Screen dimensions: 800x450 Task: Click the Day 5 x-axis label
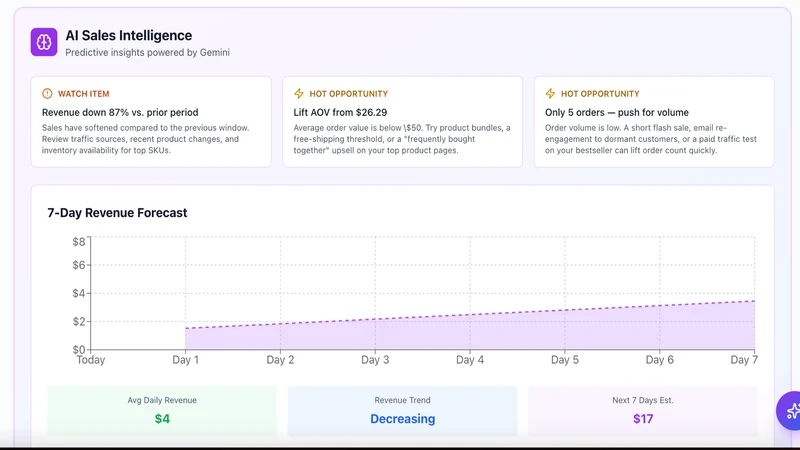pos(565,360)
